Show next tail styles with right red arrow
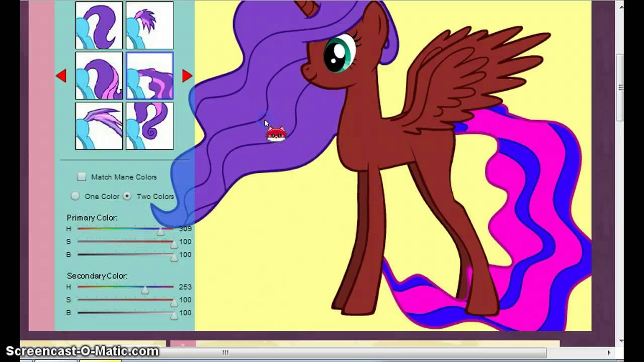 coord(187,76)
